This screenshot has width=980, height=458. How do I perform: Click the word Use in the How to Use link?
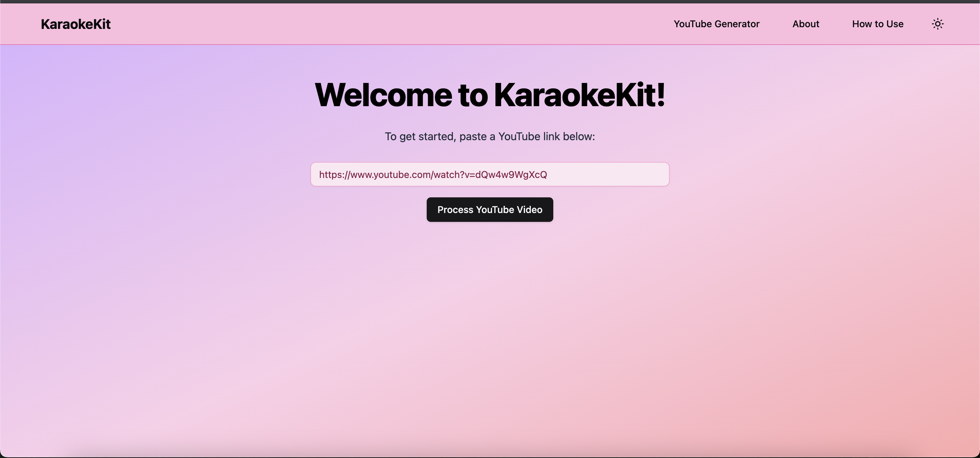pyautogui.click(x=894, y=24)
